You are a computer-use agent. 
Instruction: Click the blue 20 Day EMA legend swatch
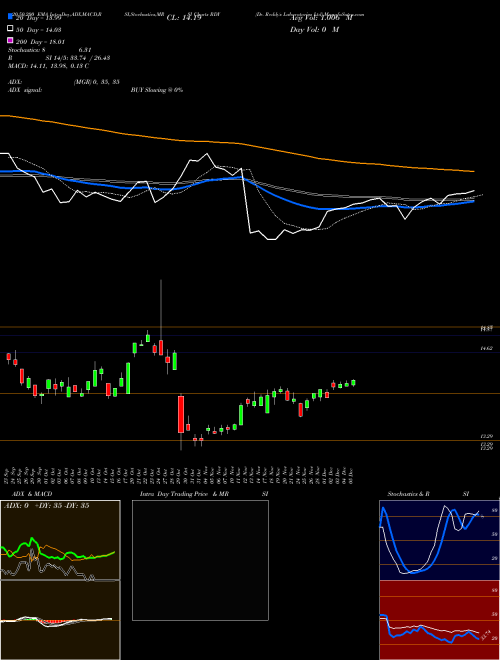11,17
